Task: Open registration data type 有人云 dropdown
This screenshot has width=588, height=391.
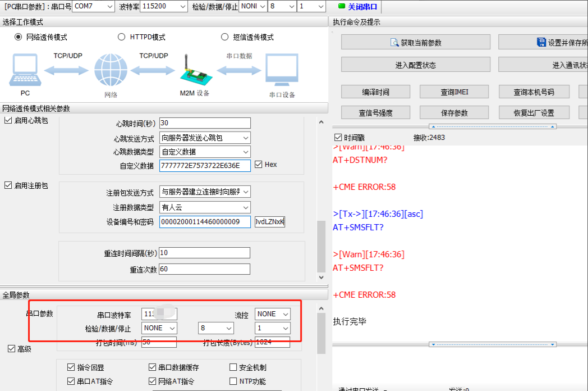Action: [205, 207]
